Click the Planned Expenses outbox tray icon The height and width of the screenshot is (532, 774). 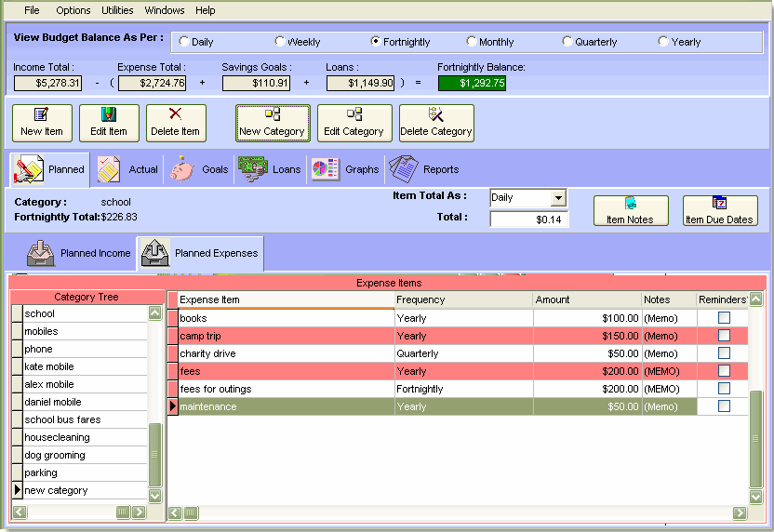click(155, 253)
